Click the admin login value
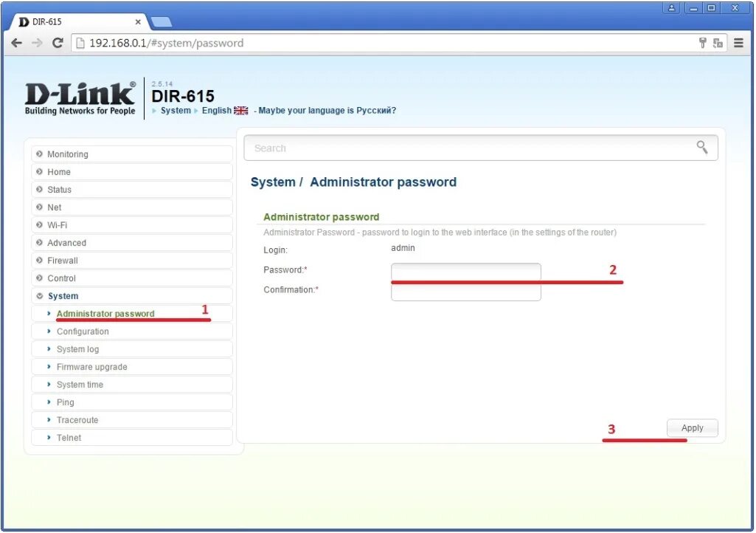 [403, 247]
